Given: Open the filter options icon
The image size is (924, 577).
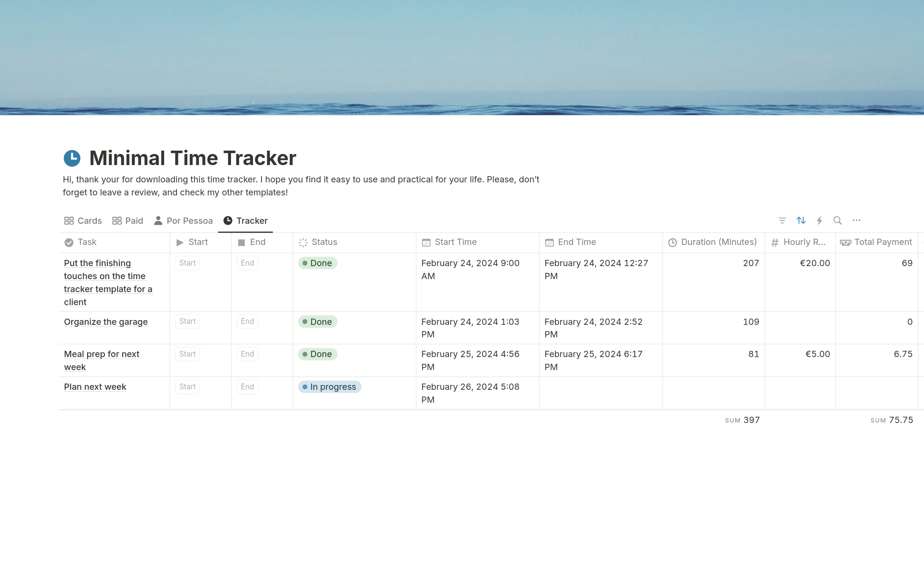Looking at the screenshot, I should (782, 220).
